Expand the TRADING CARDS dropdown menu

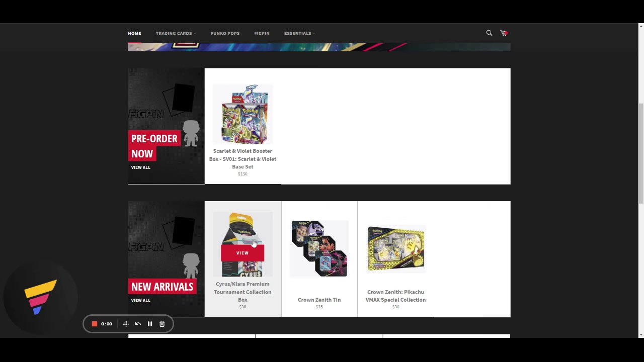click(176, 33)
